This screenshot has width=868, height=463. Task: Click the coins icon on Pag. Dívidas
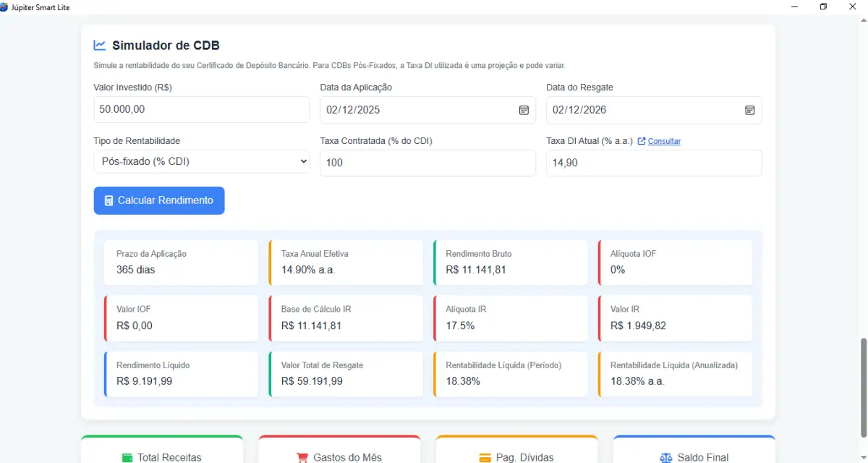484,457
